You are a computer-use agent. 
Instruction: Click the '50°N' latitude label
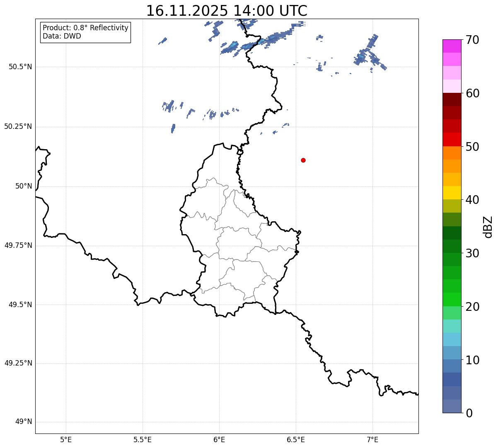24,186
